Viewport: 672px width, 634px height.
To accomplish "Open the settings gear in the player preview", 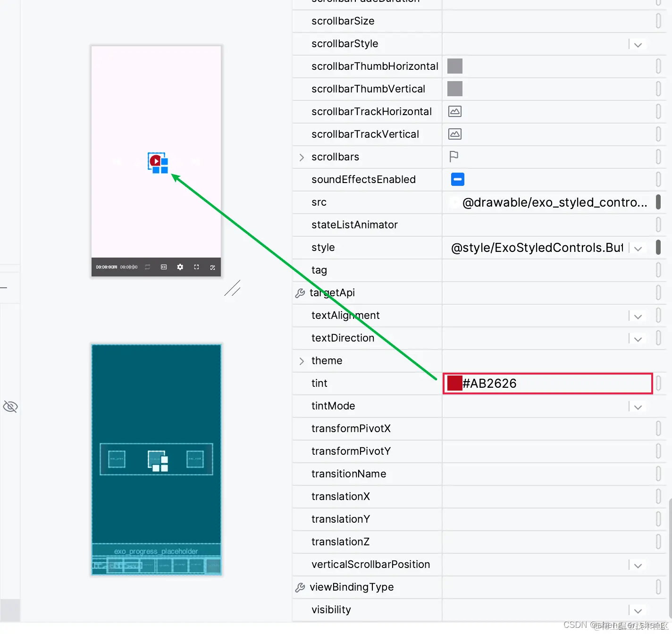I will tap(180, 267).
